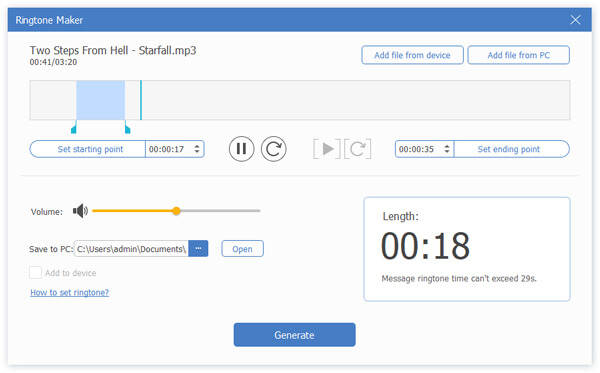Click the blue selected region in waveform

pos(100,100)
